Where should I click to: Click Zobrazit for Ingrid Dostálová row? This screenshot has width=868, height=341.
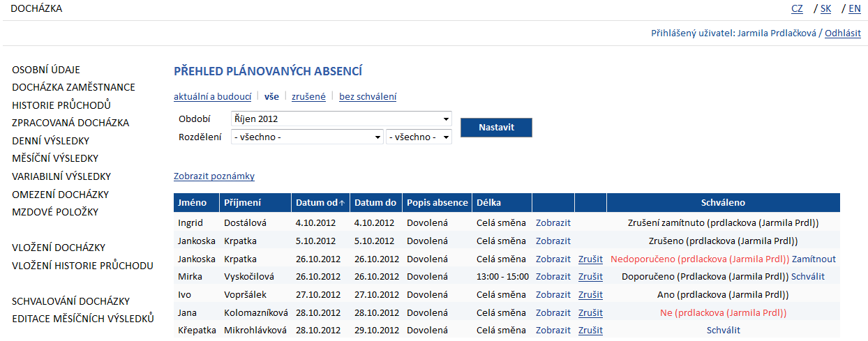(553, 223)
